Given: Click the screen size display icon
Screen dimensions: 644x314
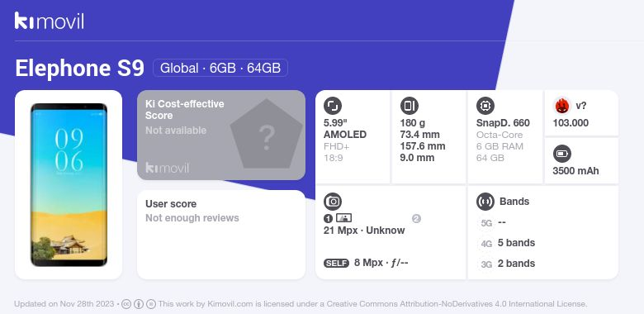Looking at the screenshot, I should 333,106.
